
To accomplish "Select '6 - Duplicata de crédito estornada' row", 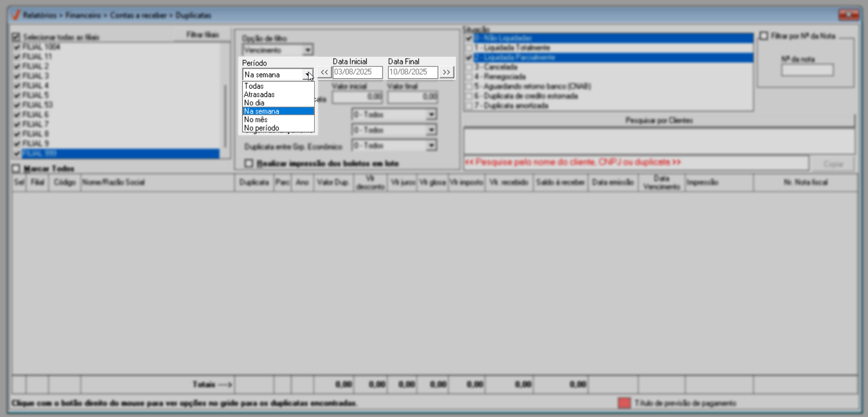I will tap(608, 96).
